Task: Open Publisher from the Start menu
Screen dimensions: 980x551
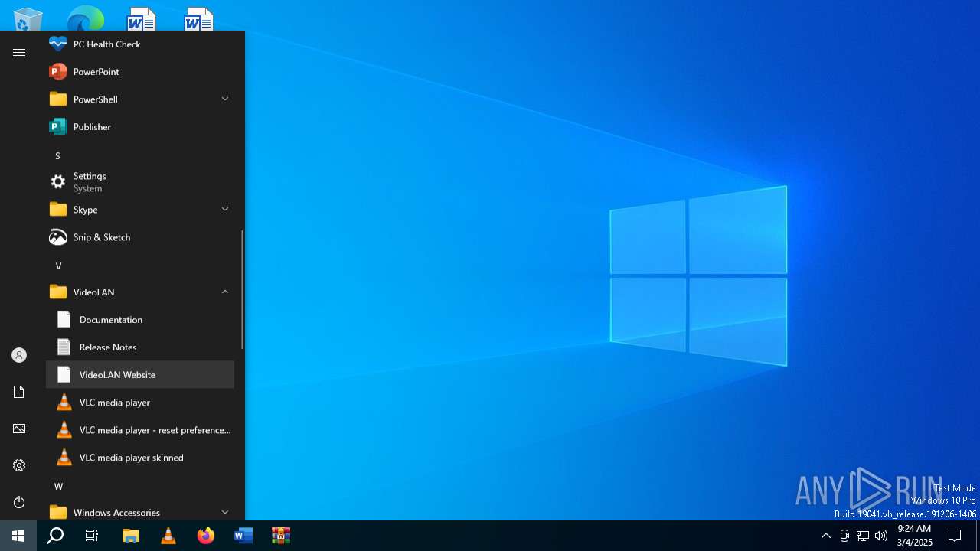Action: [140, 127]
